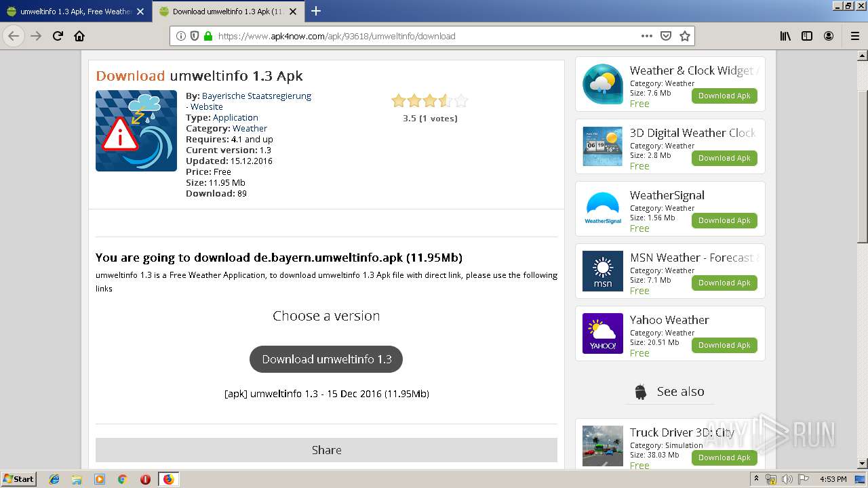The image size is (868, 488).
Task: Open the WeatherSignal title link
Action: pos(667,195)
